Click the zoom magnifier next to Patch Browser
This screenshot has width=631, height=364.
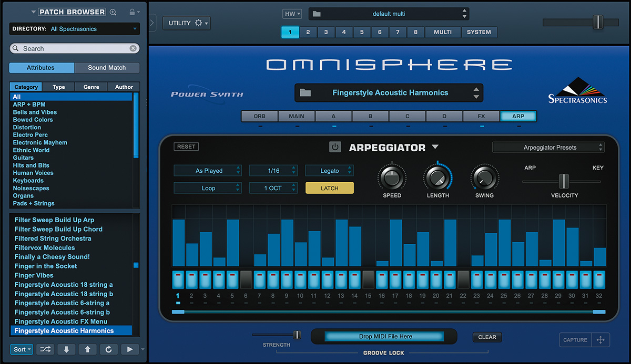(113, 12)
